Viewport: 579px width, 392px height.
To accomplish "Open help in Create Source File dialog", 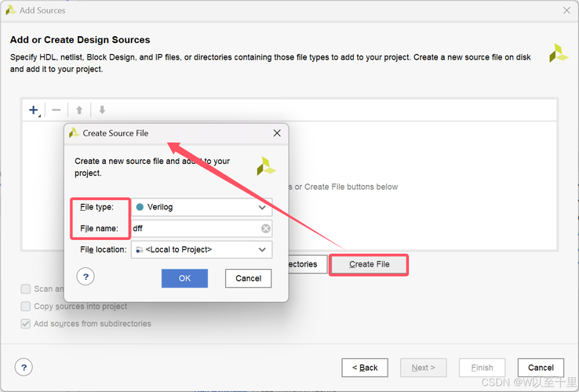I will coord(86,277).
